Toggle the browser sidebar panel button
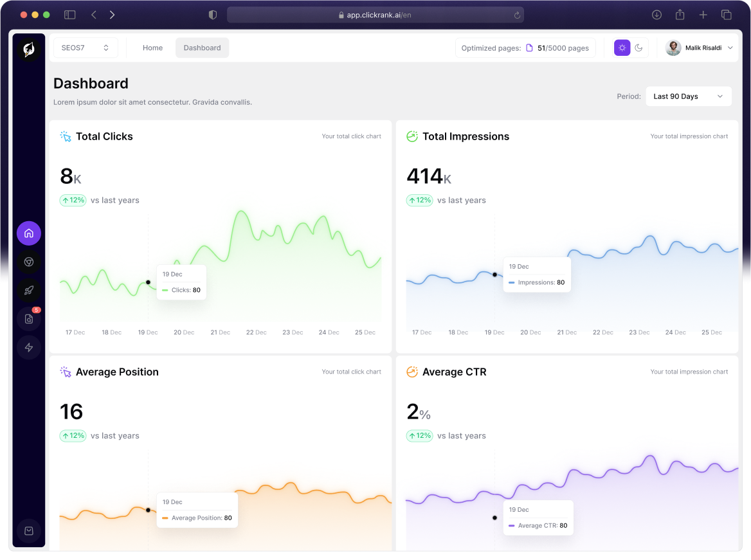This screenshot has width=751, height=560. click(70, 15)
